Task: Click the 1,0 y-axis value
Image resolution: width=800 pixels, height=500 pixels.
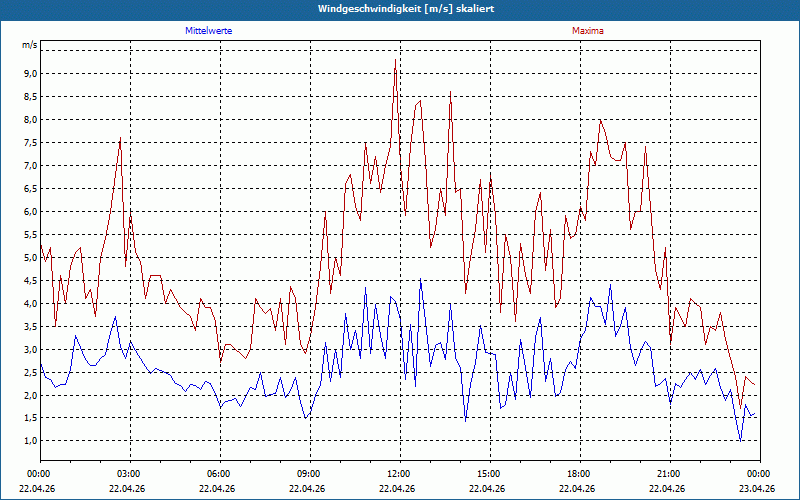Action: [x=31, y=441]
